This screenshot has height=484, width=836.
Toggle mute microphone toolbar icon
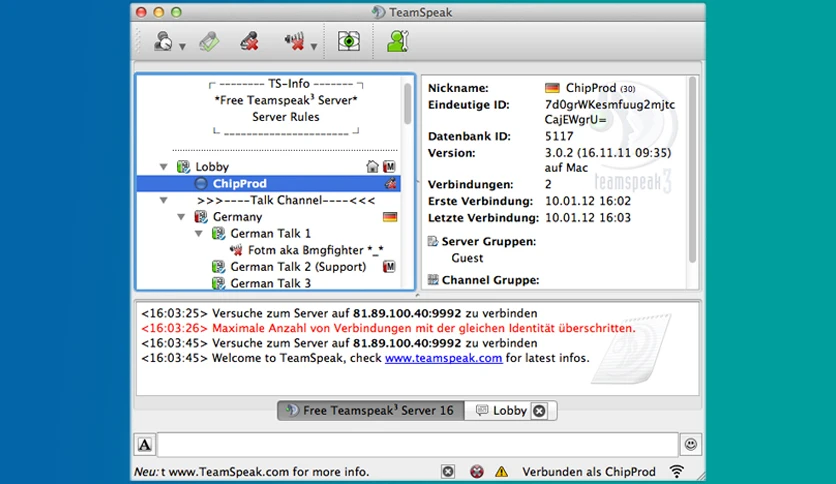(249, 41)
